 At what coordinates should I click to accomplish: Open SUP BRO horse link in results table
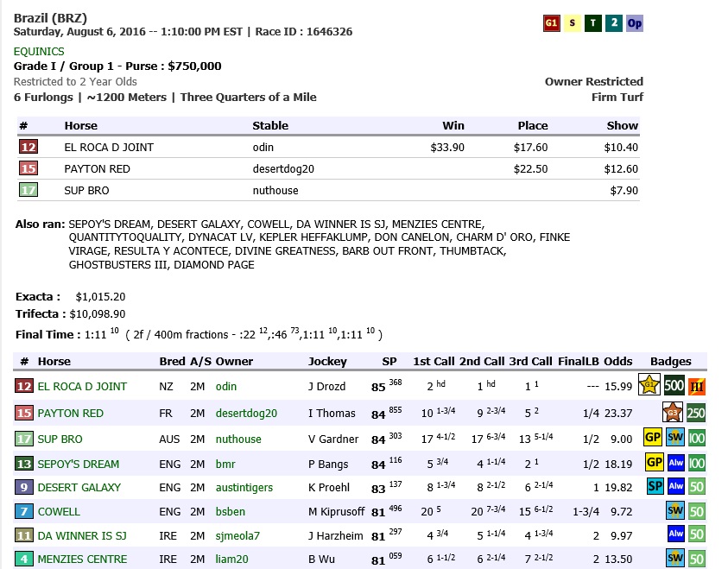60,439
